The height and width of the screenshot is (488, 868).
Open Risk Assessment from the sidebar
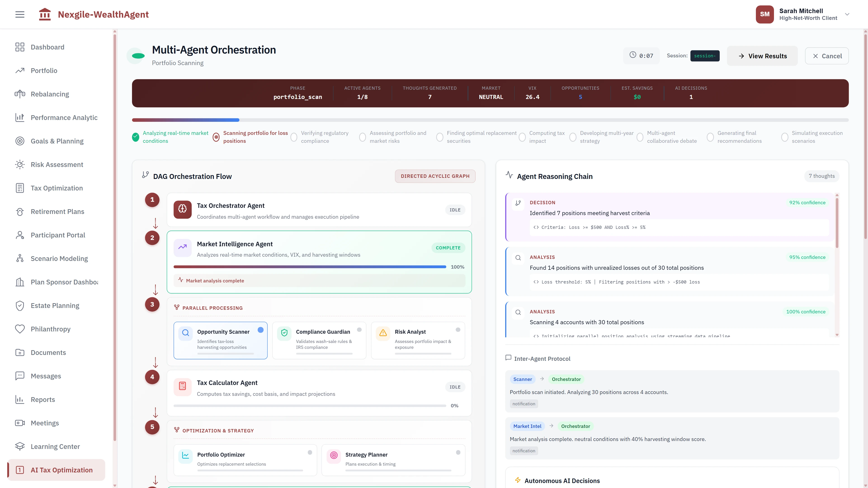click(x=57, y=164)
